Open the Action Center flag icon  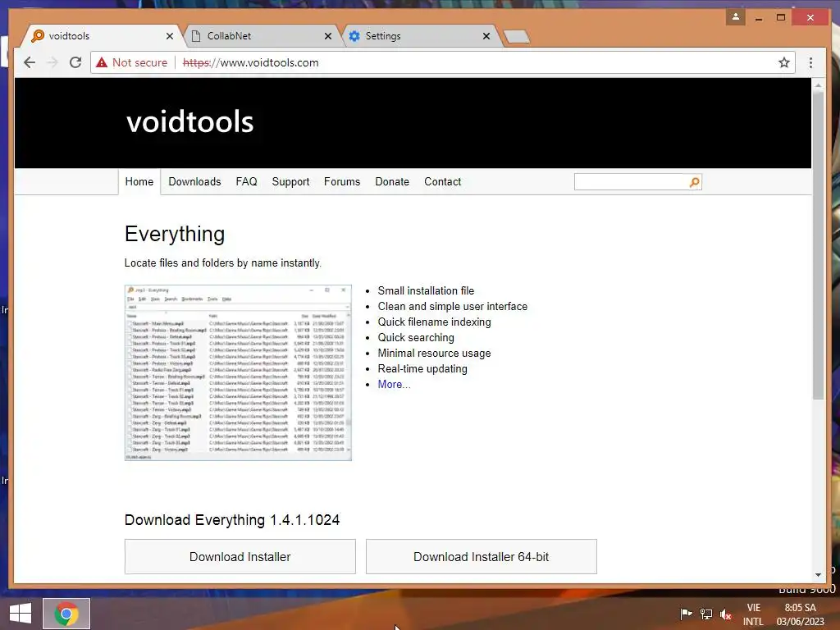pos(686,614)
